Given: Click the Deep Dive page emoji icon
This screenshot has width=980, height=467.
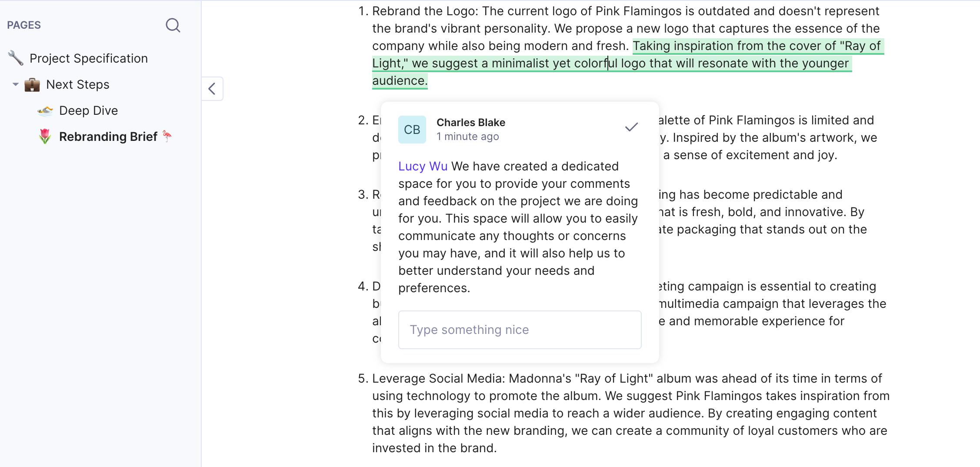Looking at the screenshot, I should (x=45, y=110).
